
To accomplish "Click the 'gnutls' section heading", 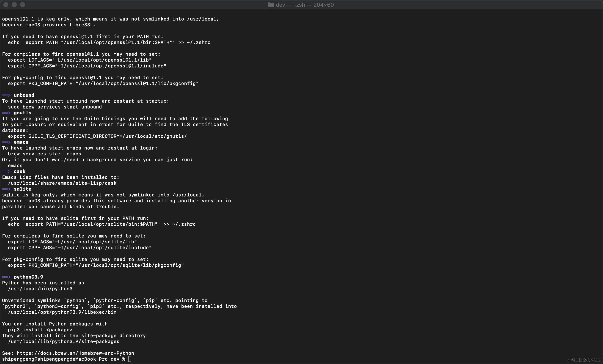I will click(x=22, y=113).
